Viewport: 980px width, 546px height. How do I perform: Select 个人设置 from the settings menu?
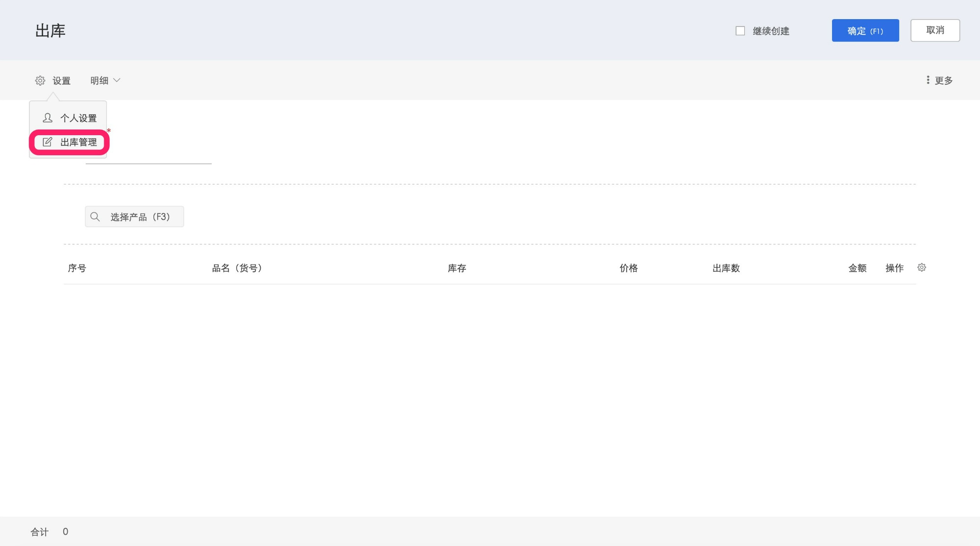click(69, 118)
